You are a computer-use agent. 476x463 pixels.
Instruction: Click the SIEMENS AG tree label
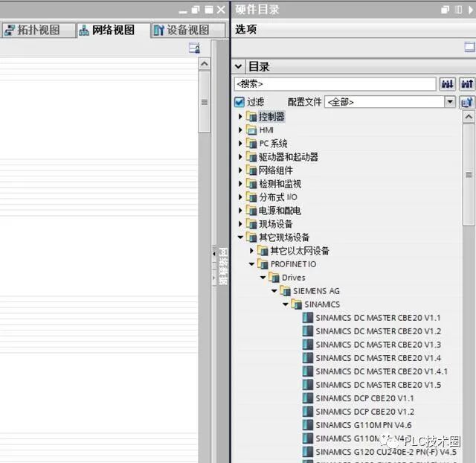pyautogui.click(x=316, y=291)
